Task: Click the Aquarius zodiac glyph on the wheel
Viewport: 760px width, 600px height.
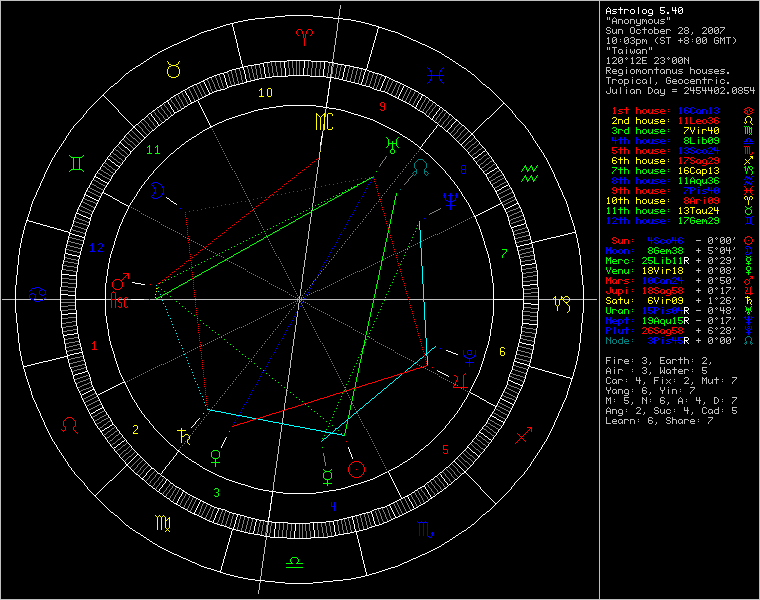Action: coord(529,173)
